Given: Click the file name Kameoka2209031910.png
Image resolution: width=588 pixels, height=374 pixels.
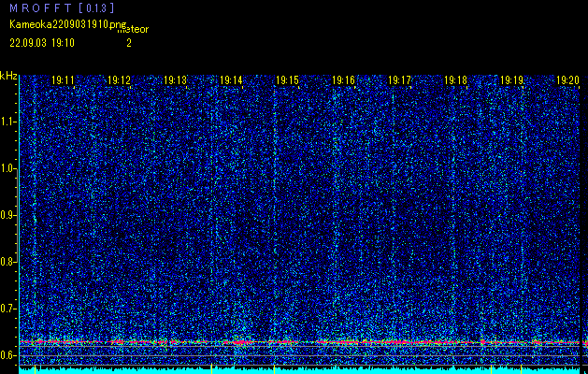Looking at the screenshot, I should 68,24.
